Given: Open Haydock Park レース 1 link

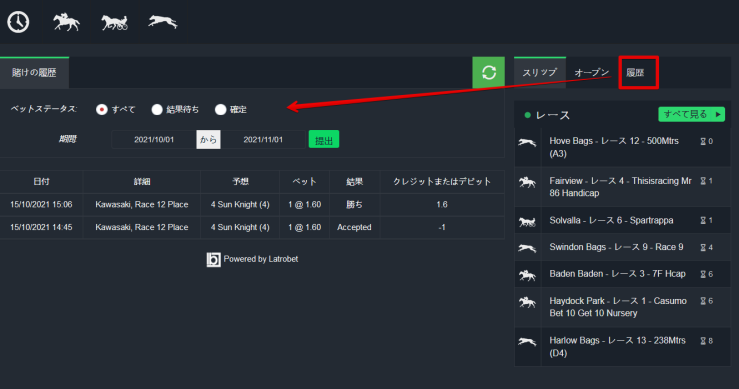Looking at the screenshot, I should pos(618,307).
